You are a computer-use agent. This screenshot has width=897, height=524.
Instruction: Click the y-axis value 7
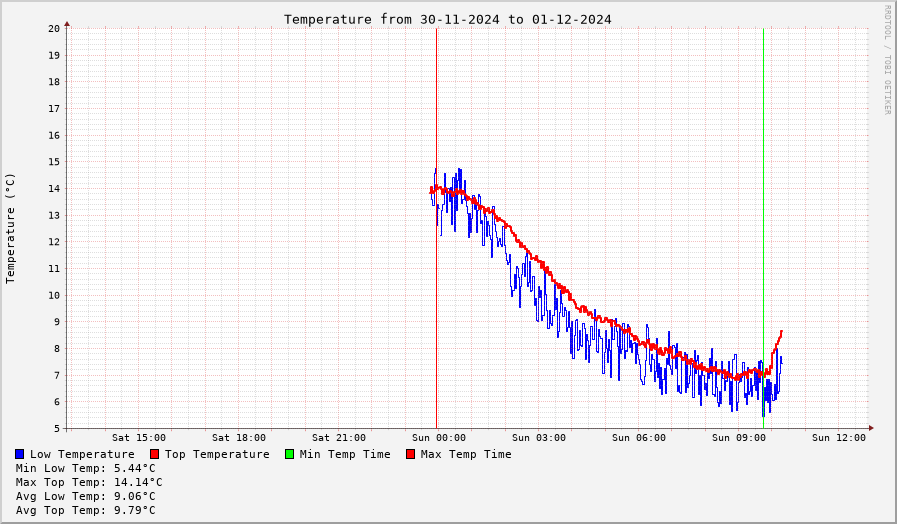click(57, 376)
